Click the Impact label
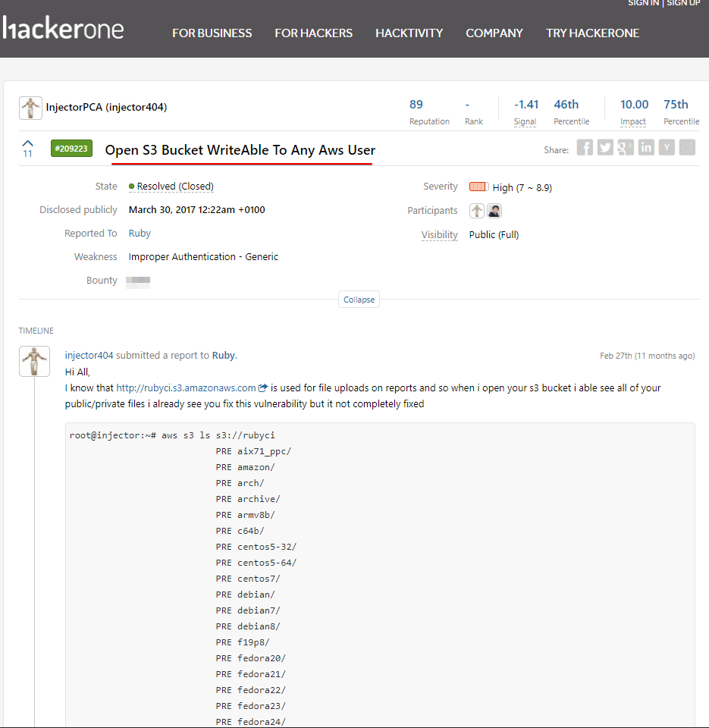The height and width of the screenshot is (728, 709). [x=633, y=121]
